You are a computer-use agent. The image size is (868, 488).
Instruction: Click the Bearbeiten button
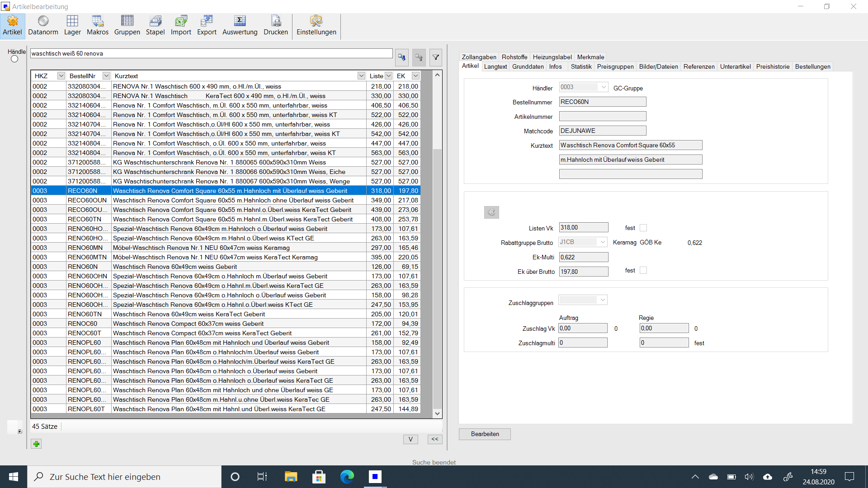(x=485, y=434)
